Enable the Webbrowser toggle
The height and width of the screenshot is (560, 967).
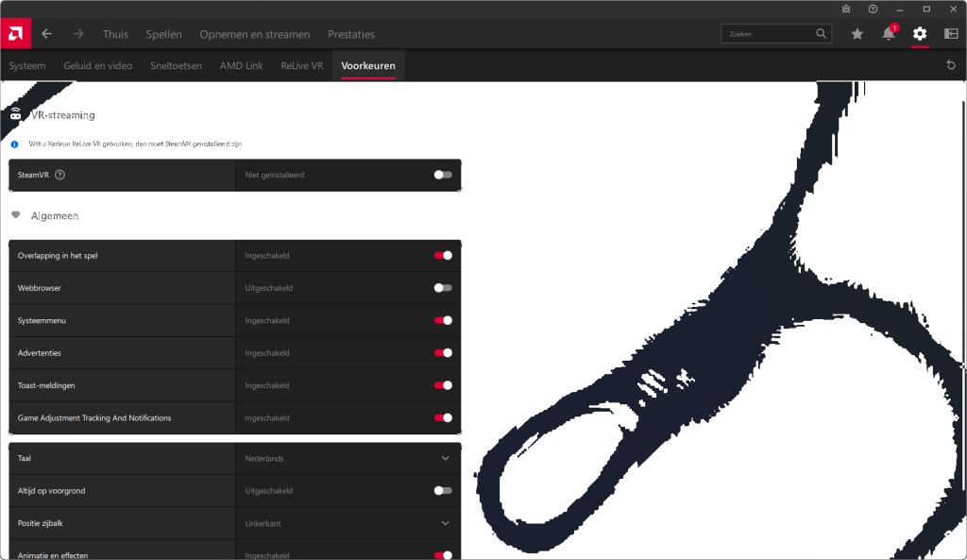[x=442, y=288]
